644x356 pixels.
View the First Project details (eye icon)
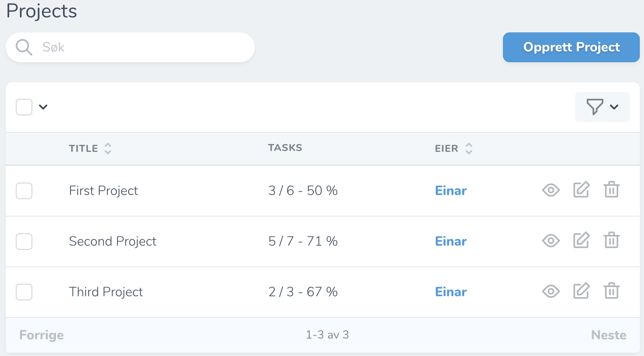(x=551, y=190)
